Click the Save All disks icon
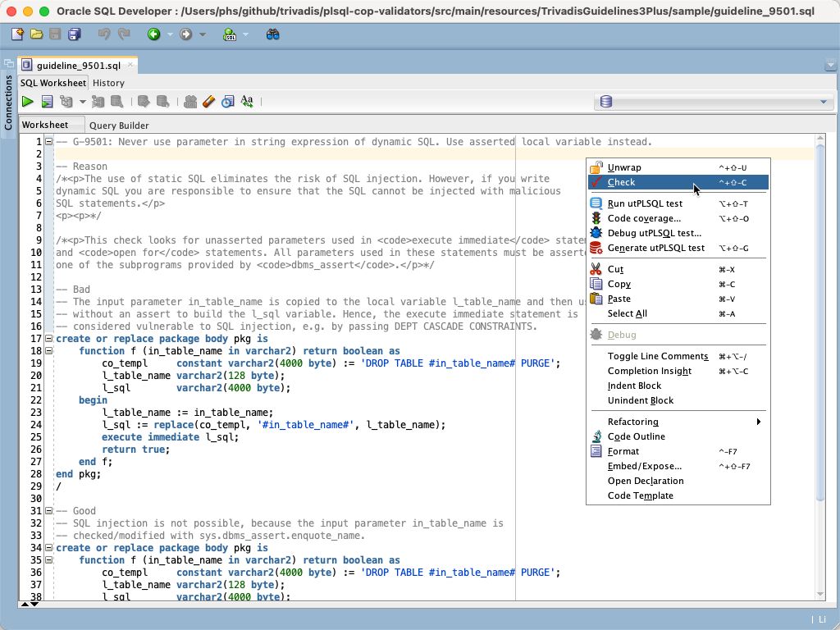This screenshot has width=840, height=630. [x=74, y=34]
